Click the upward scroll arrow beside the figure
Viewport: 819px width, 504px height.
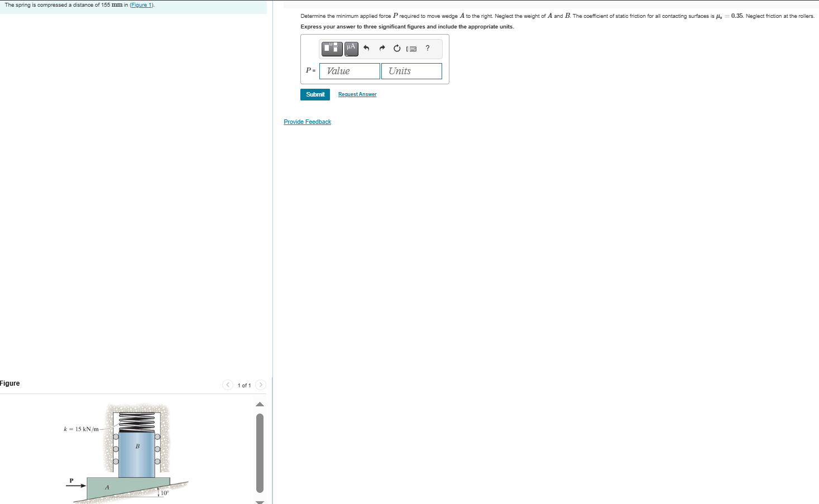point(260,404)
